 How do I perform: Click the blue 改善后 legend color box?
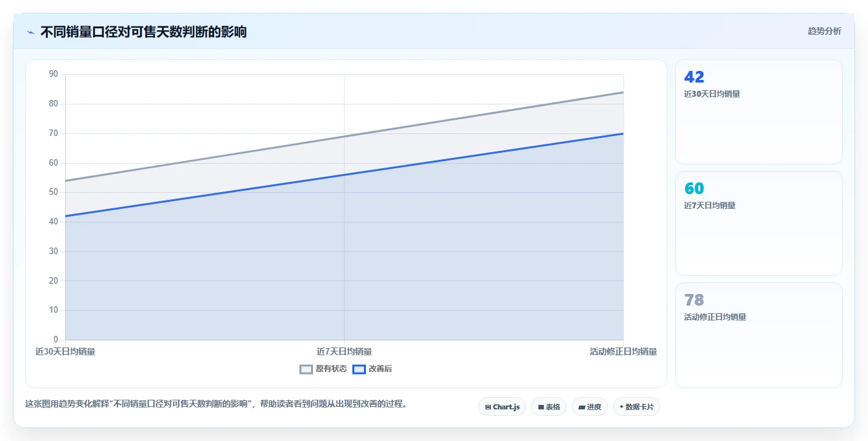[359, 369]
